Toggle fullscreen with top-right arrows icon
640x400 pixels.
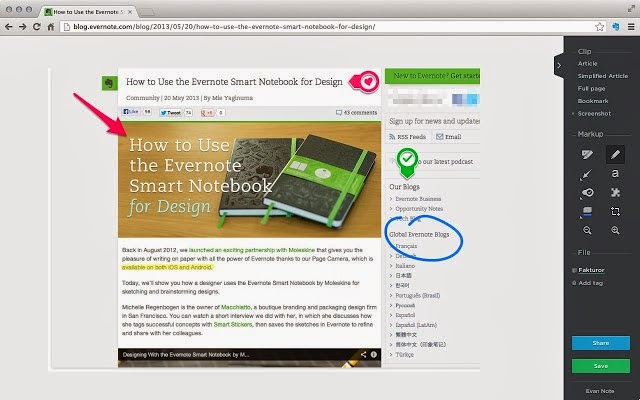pos(631,8)
